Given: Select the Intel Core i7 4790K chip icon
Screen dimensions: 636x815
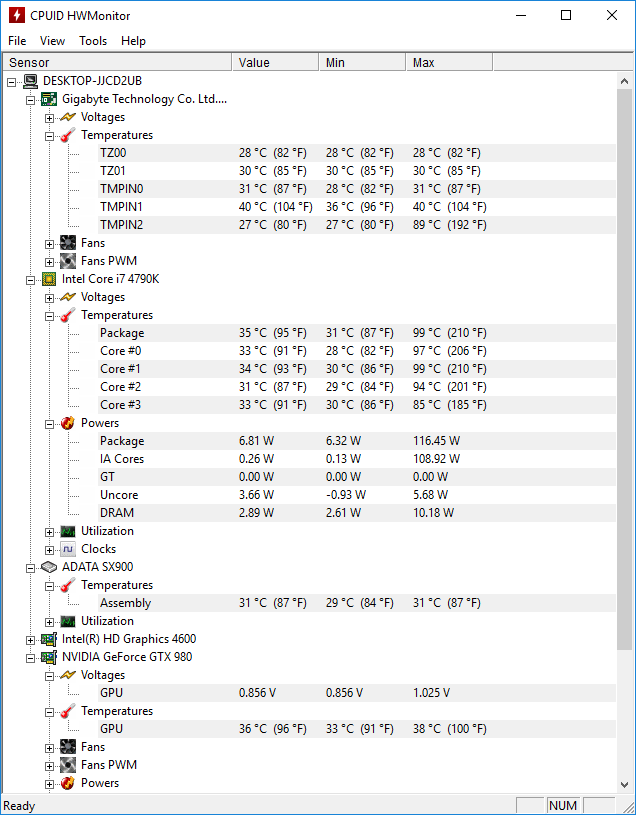Looking at the screenshot, I should [49, 279].
